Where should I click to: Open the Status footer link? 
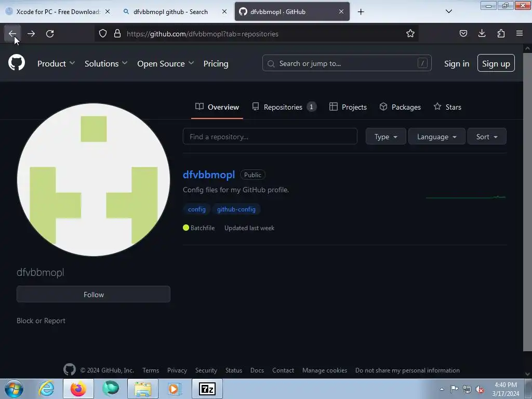click(234, 370)
